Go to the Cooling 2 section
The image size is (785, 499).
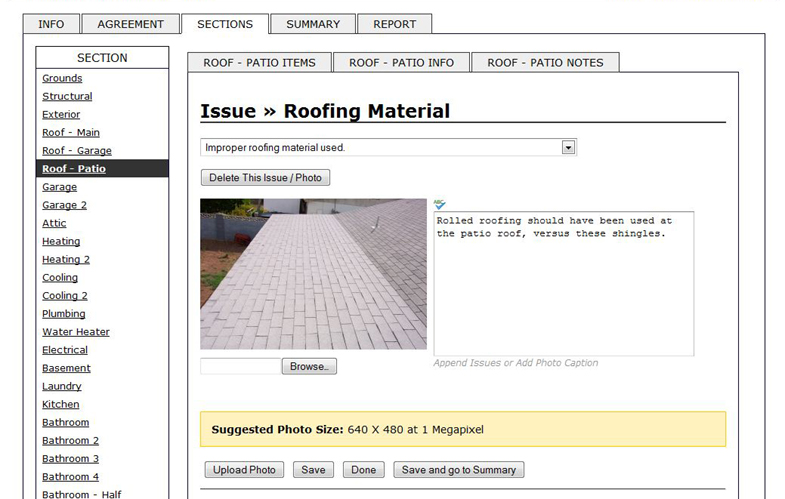[x=65, y=296]
